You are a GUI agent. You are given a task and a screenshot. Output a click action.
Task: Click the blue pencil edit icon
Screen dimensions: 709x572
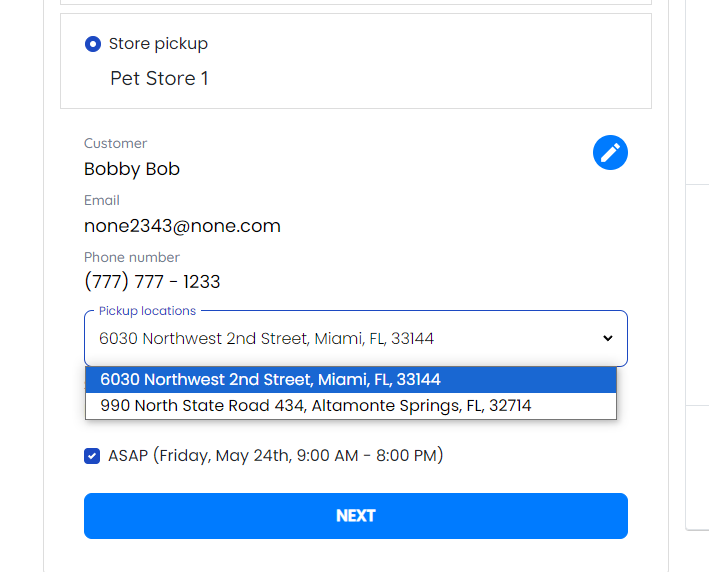tap(610, 152)
